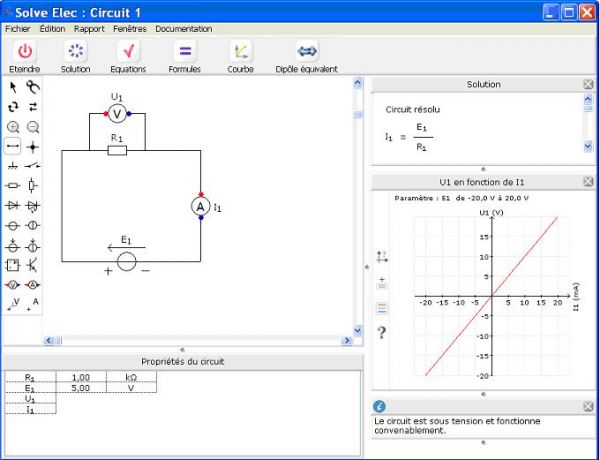Image resolution: width=600 pixels, height=460 pixels.
Task: Select the voltage arrow V label tool
Action: tap(13, 304)
